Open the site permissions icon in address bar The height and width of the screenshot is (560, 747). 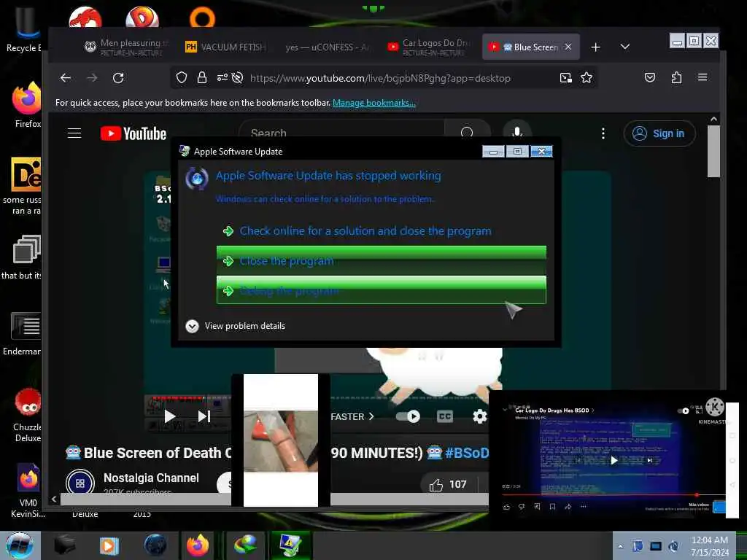click(222, 77)
